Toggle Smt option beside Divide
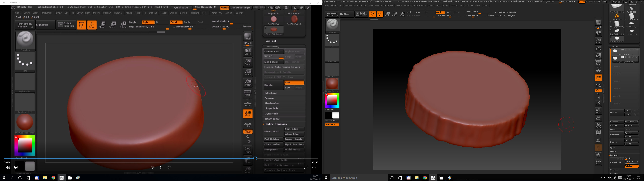 [294, 82]
